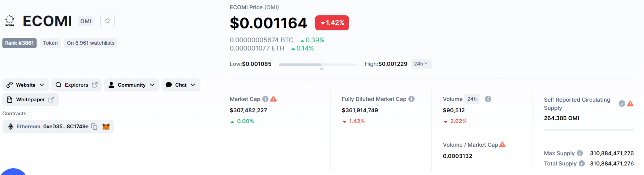Open the Community dropdown
This screenshot has height=175, width=644.
(x=132, y=85)
